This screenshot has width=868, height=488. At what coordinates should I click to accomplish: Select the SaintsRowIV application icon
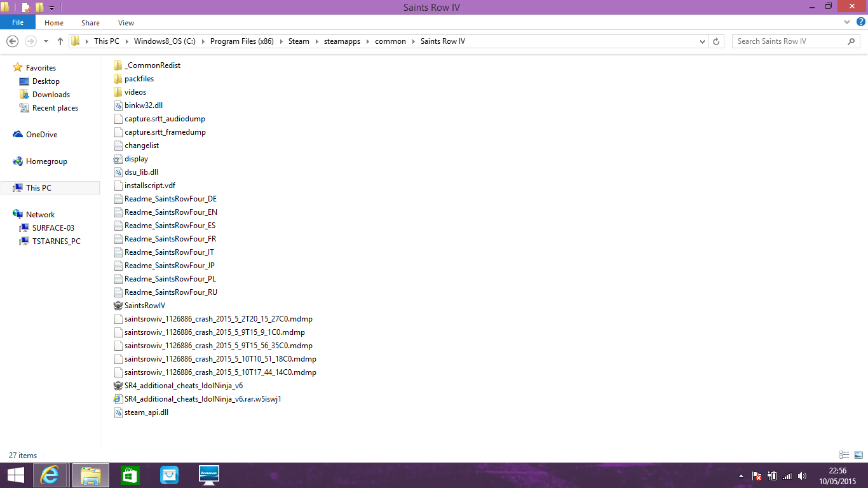click(x=118, y=306)
